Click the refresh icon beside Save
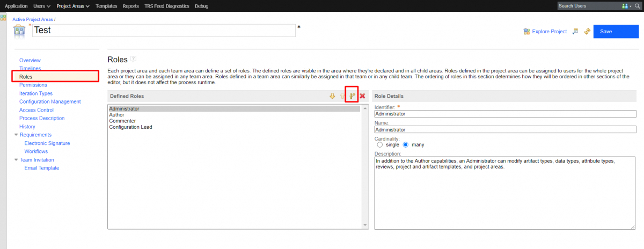This screenshot has height=249, width=644. tap(587, 31)
